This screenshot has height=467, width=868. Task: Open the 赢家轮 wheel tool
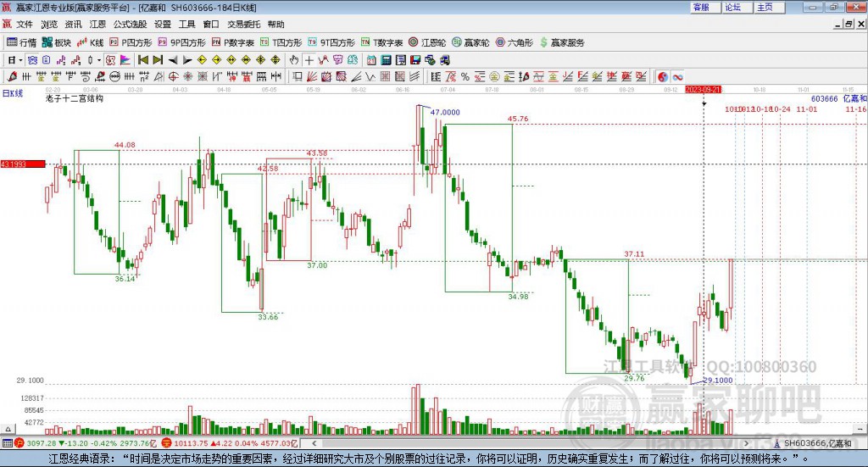[x=470, y=42]
